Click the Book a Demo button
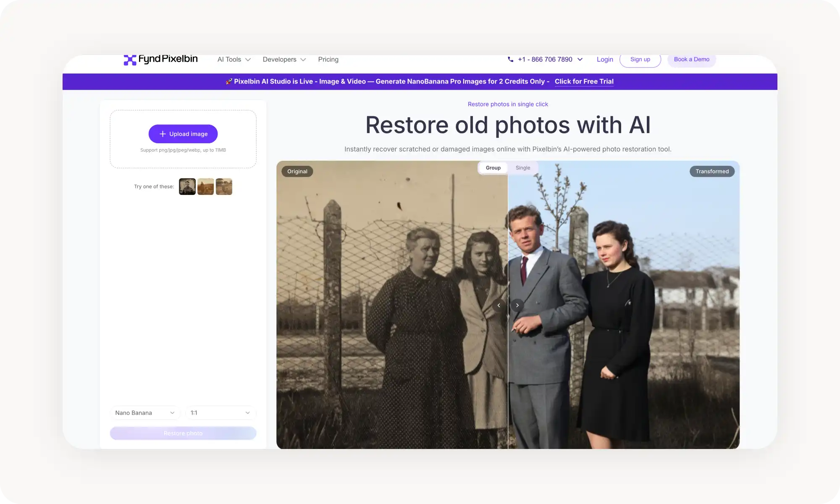Viewport: 840px width, 504px height. 691,59
